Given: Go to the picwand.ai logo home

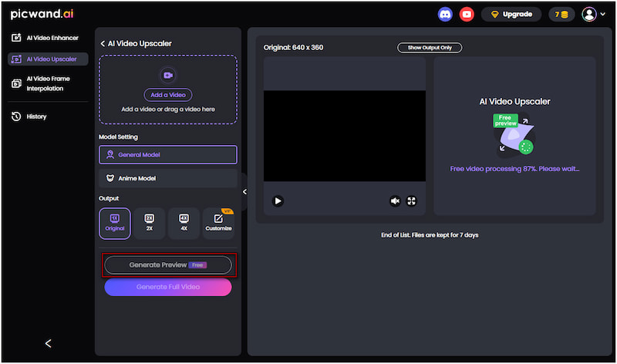Looking at the screenshot, I should 42,14.
